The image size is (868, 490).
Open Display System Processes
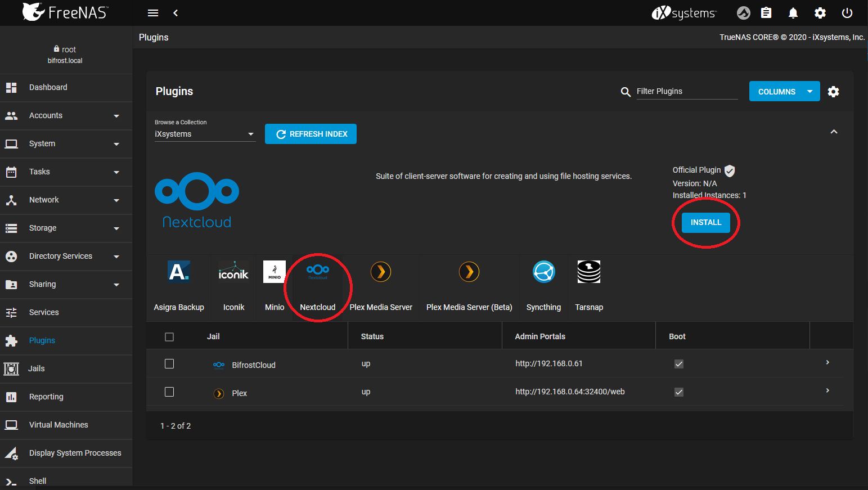click(x=66, y=453)
